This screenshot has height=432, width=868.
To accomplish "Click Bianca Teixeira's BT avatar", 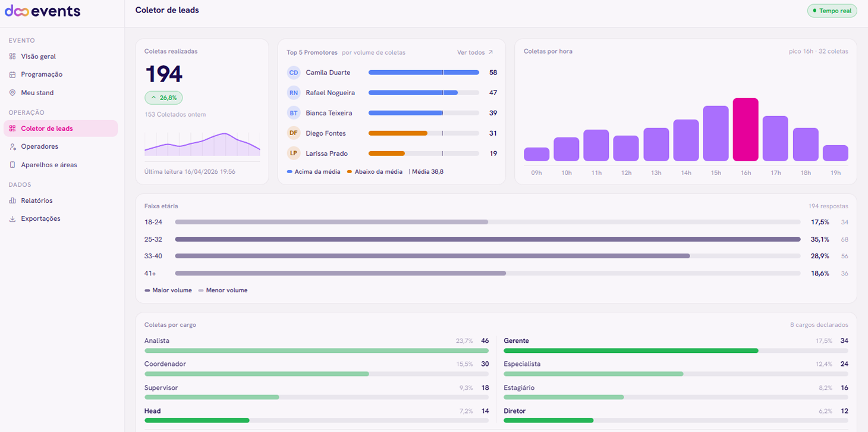I will click(294, 113).
